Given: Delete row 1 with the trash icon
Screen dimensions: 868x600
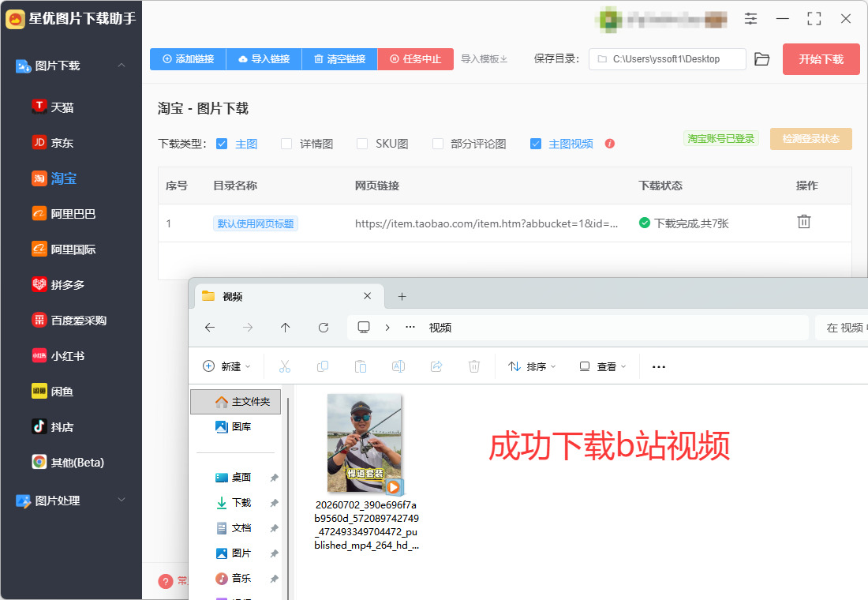Looking at the screenshot, I should [x=804, y=222].
